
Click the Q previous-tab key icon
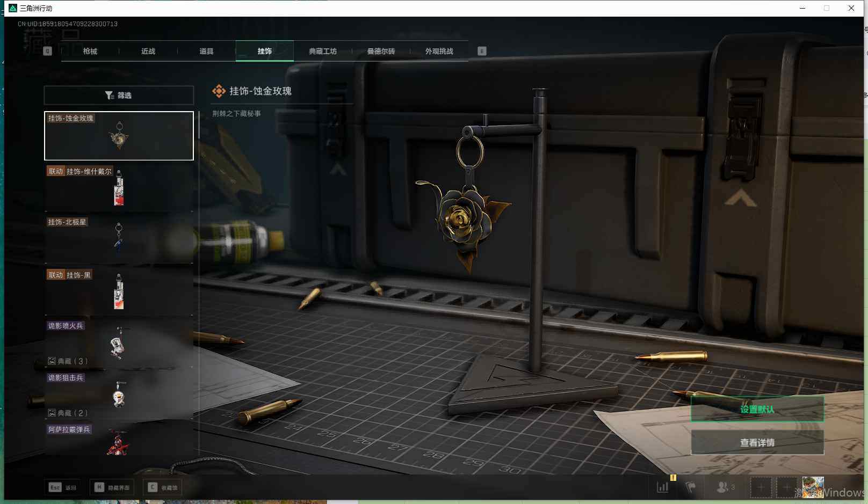[x=47, y=51]
